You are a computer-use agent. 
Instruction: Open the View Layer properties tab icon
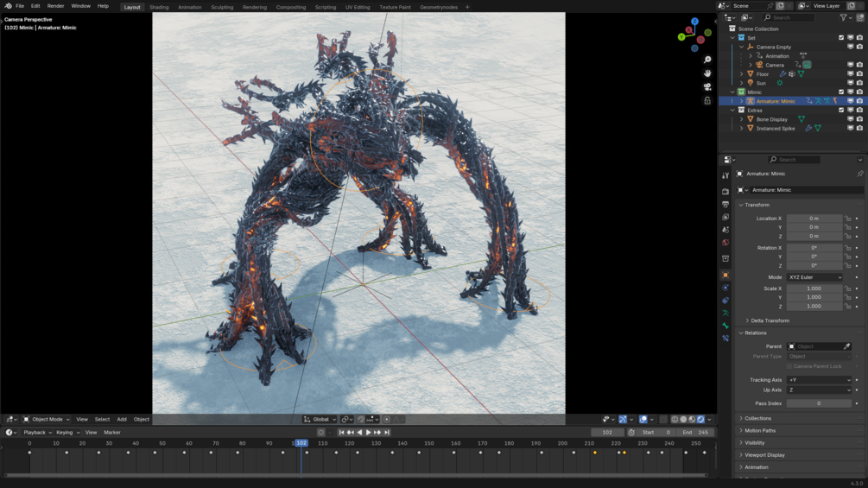pyautogui.click(x=725, y=217)
